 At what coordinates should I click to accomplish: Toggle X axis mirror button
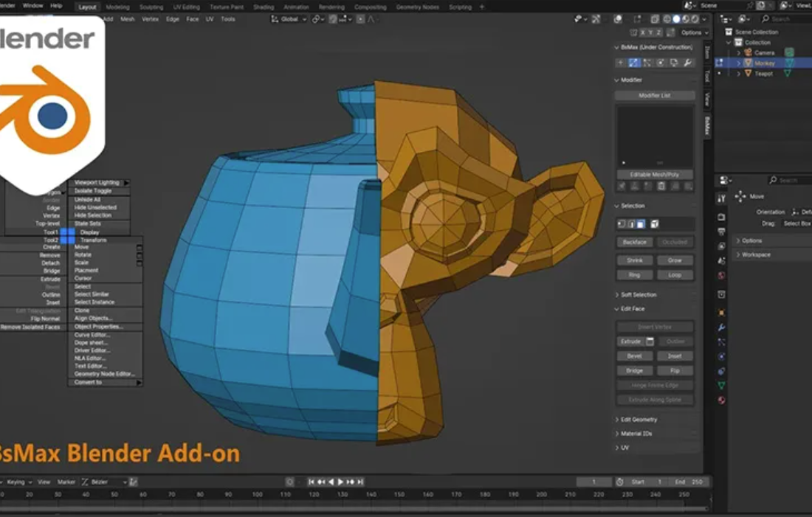[643, 32]
